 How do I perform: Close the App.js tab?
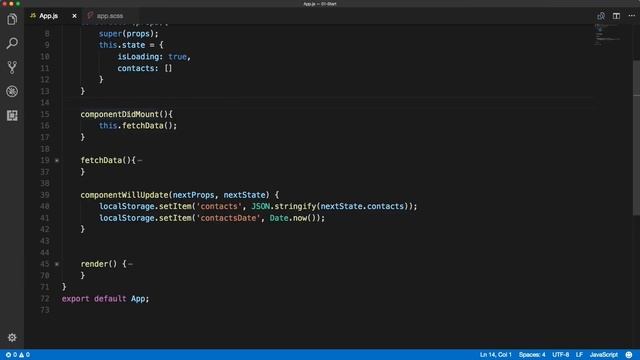(74, 16)
